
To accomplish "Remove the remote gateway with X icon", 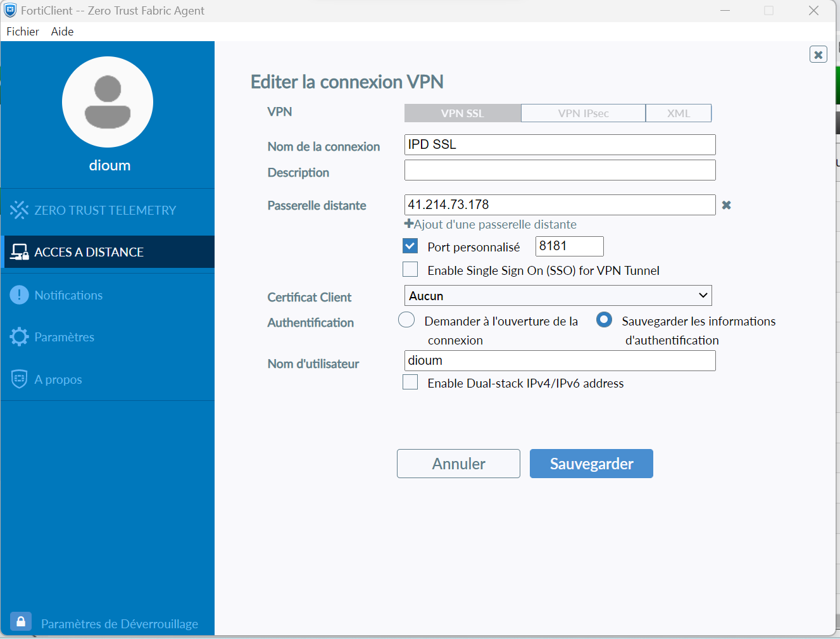I will (726, 205).
